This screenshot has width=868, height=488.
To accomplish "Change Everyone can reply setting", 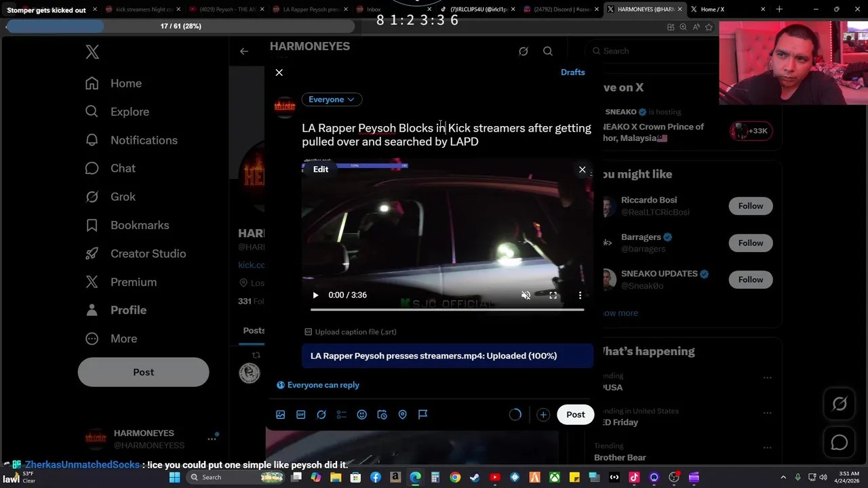I will tap(318, 385).
